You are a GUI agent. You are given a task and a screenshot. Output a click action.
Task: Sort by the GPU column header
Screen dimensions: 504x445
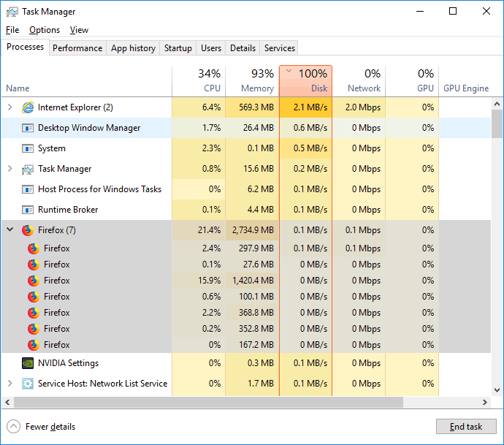tap(412, 81)
